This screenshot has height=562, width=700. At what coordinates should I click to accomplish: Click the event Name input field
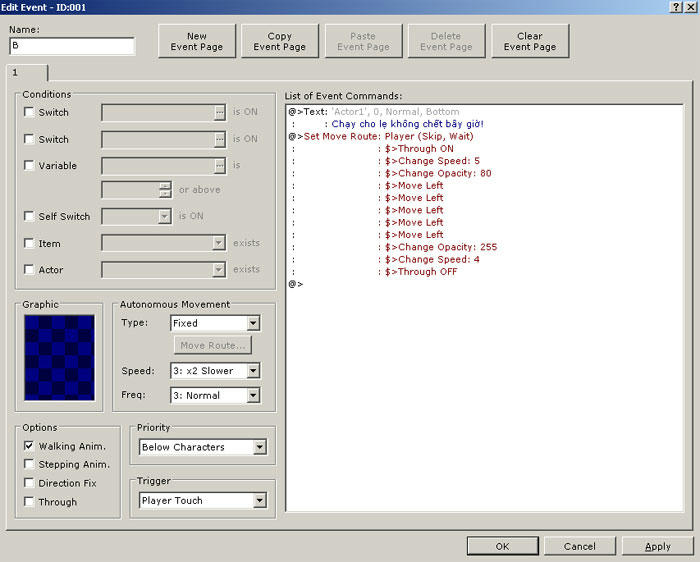tap(72, 46)
